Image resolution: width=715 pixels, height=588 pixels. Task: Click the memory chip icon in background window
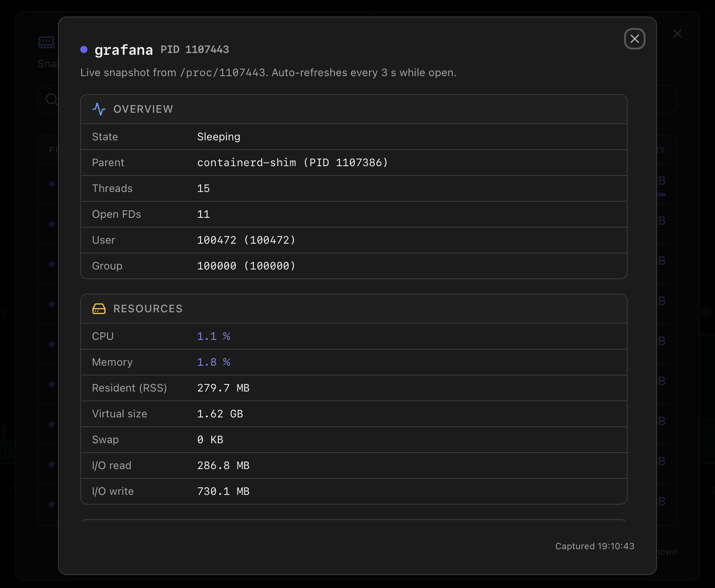[46, 42]
